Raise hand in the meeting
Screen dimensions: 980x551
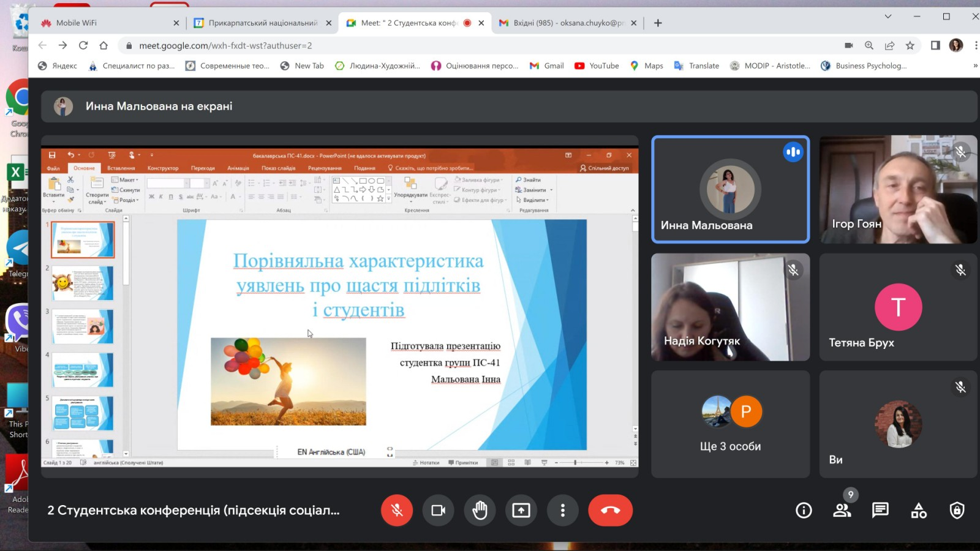pyautogui.click(x=480, y=510)
